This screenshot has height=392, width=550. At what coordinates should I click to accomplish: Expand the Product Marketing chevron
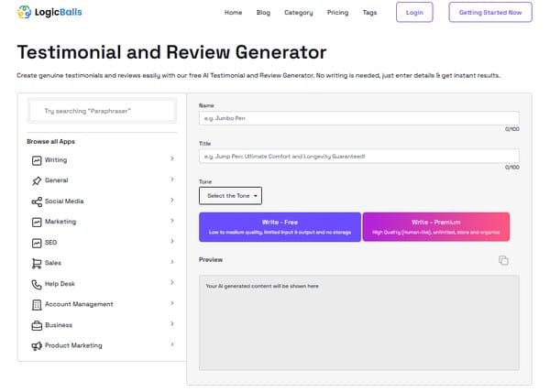click(x=172, y=344)
